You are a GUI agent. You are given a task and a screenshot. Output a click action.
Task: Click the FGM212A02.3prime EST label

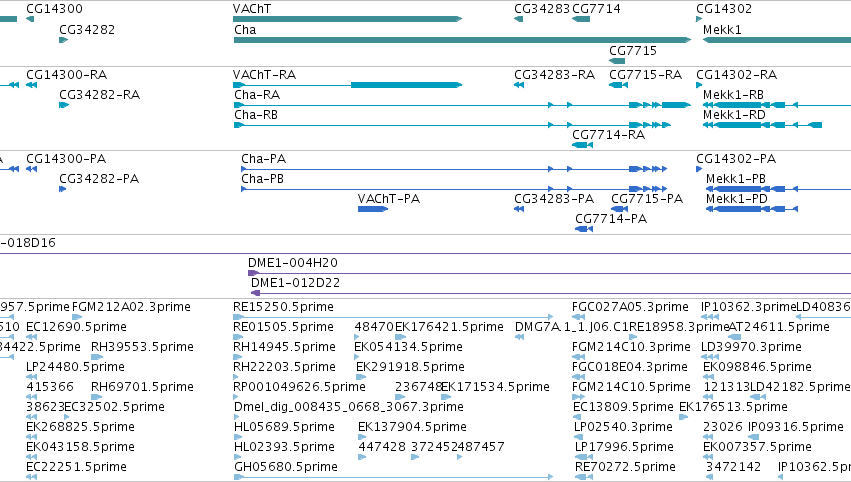[131, 307]
